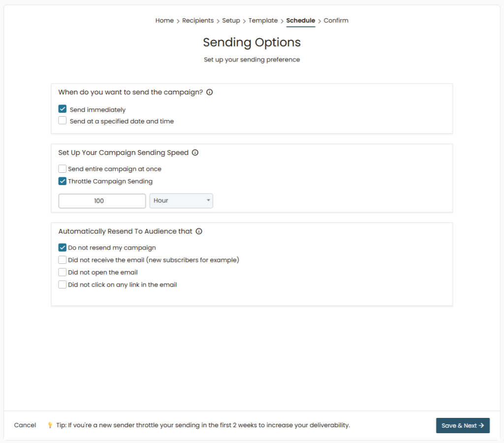Viewport: 504px width, 443px height.
Task: Go to the Home breadcrumb step
Action: click(164, 21)
